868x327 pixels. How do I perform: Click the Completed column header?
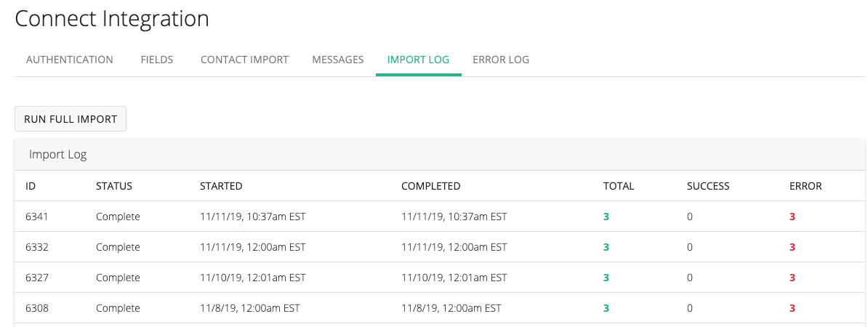[430, 186]
